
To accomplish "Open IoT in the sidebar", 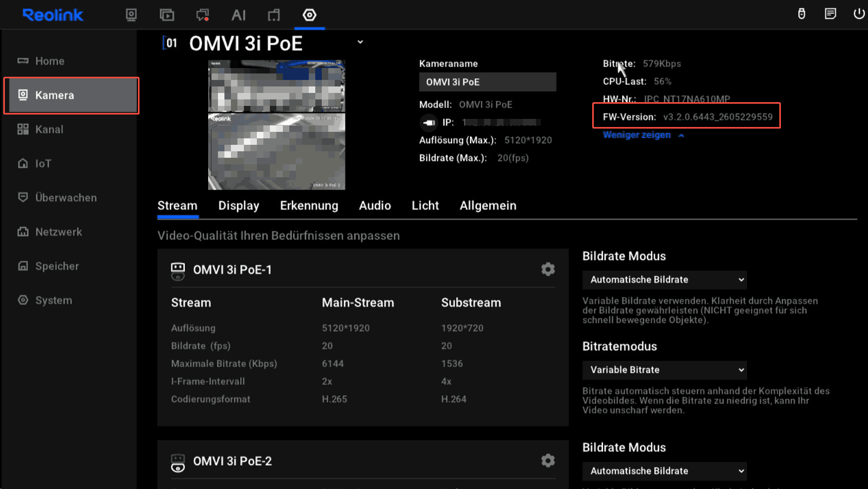I will click(x=70, y=163).
